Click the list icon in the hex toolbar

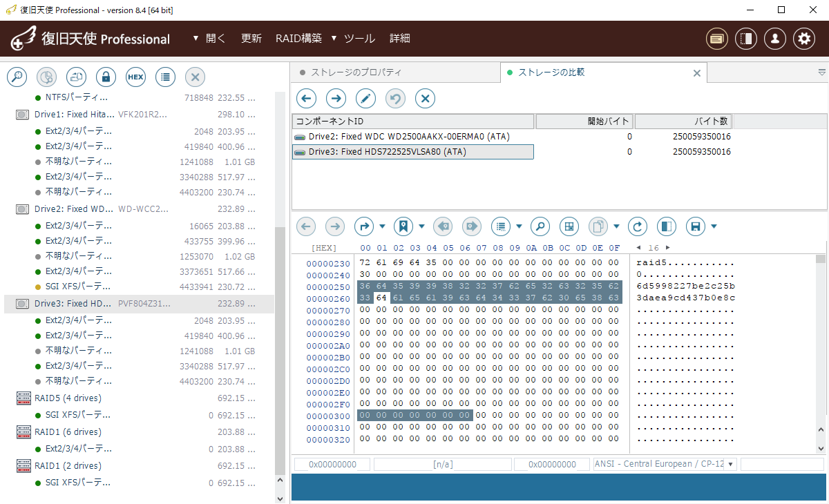[x=501, y=226]
